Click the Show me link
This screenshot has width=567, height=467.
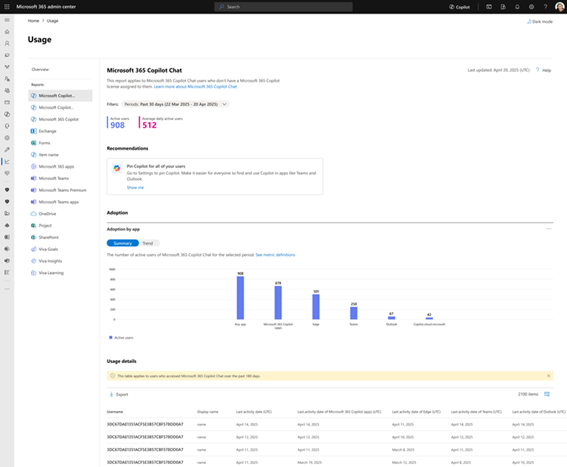135,187
